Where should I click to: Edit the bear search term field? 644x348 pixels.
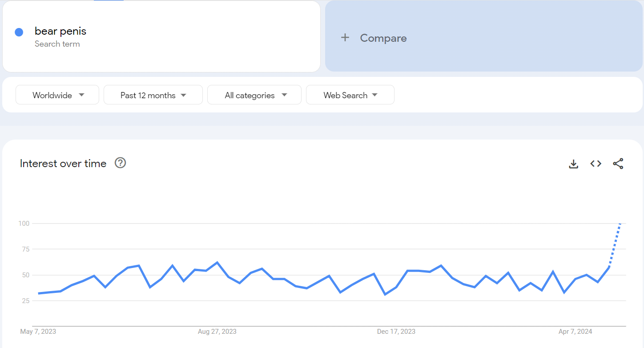pyautogui.click(x=60, y=31)
